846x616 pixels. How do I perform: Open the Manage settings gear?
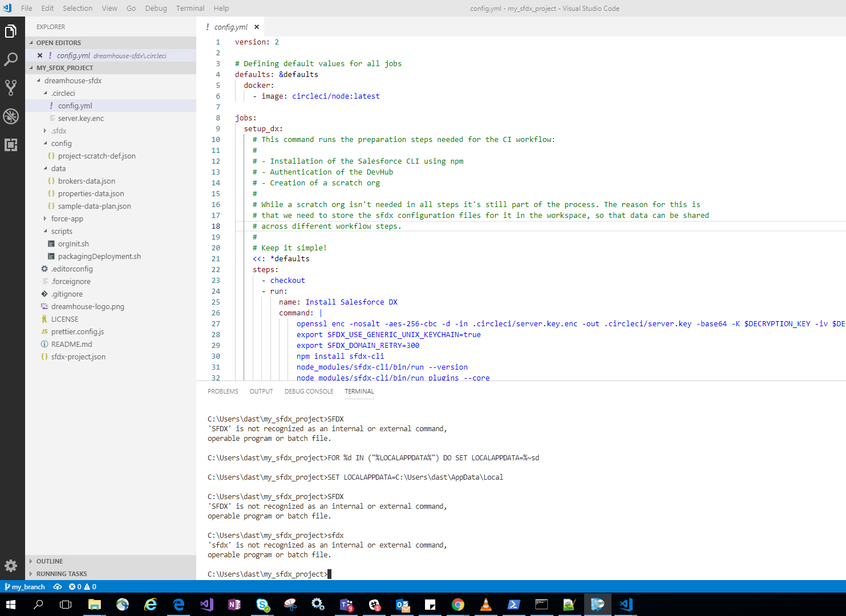pos(10,566)
